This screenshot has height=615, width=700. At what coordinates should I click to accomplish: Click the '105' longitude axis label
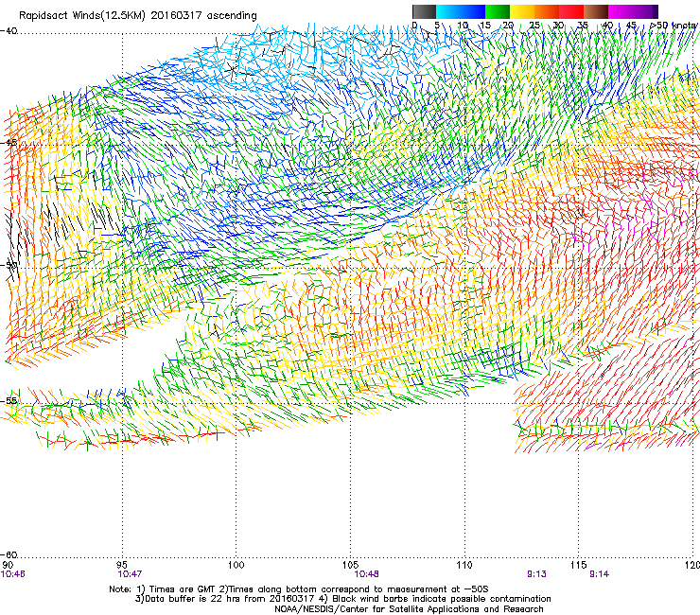point(350,565)
